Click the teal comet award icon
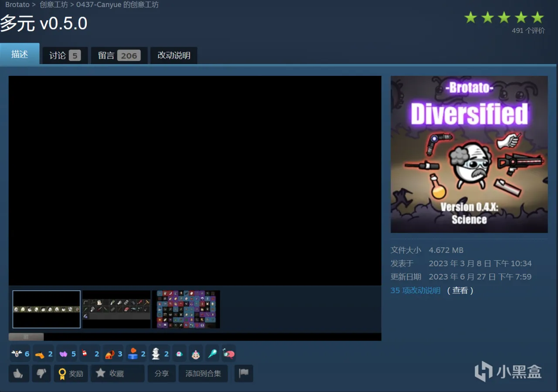This screenshot has height=392, width=558. (x=212, y=354)
